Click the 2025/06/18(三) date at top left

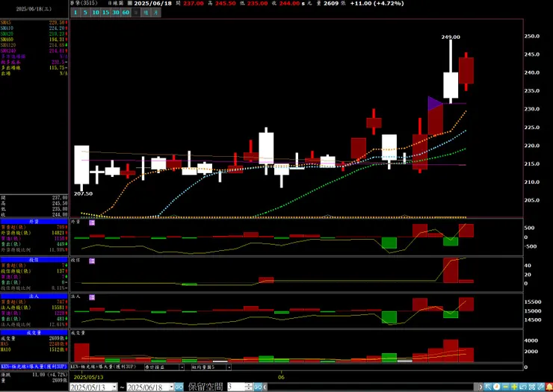tap(34, 9)
